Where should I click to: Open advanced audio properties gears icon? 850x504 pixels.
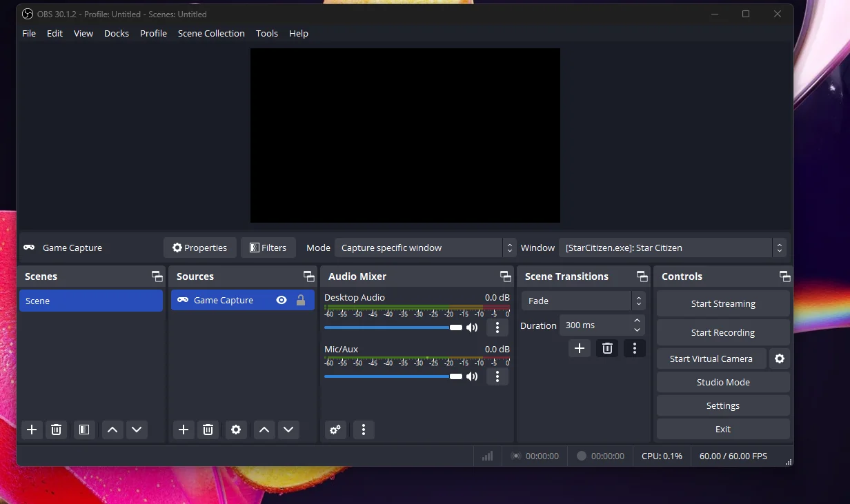coord(335,430)
